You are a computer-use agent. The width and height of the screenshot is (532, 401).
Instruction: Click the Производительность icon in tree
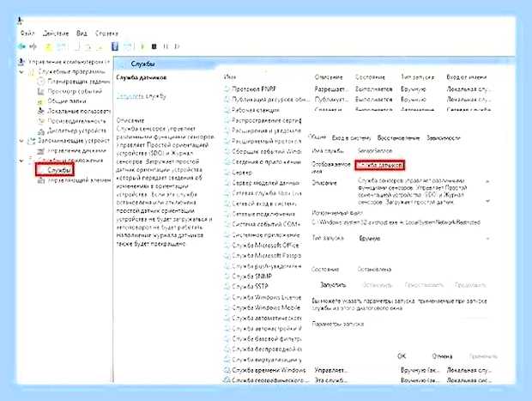[x=40, y=121]
